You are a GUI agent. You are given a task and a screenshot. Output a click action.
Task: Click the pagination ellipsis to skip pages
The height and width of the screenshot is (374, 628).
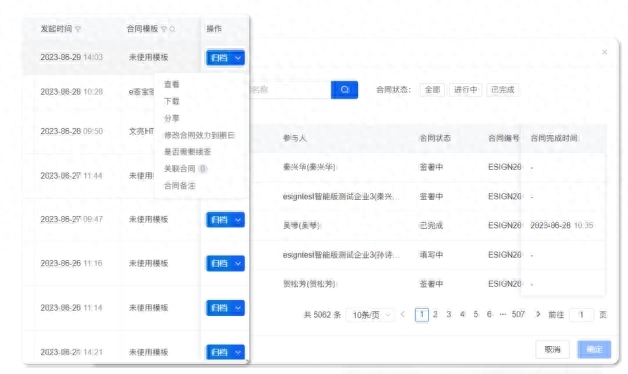click(503, 314)
